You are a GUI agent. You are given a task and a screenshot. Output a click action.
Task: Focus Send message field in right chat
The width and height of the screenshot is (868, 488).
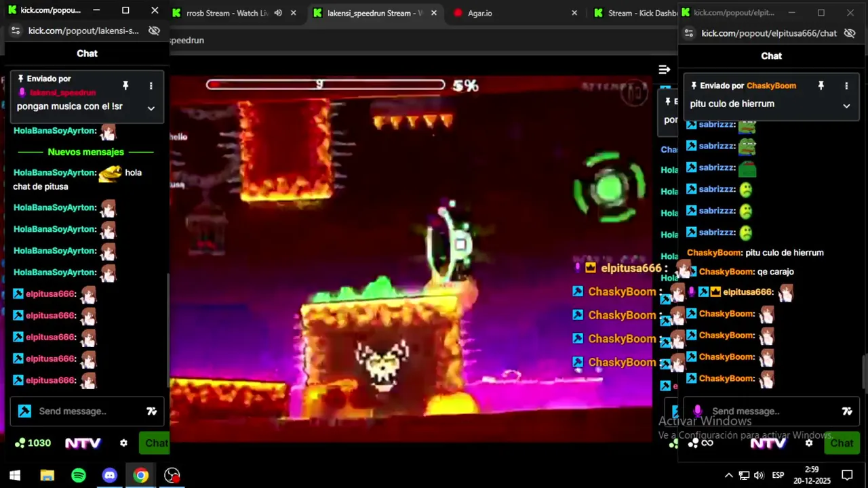(771, 411)
